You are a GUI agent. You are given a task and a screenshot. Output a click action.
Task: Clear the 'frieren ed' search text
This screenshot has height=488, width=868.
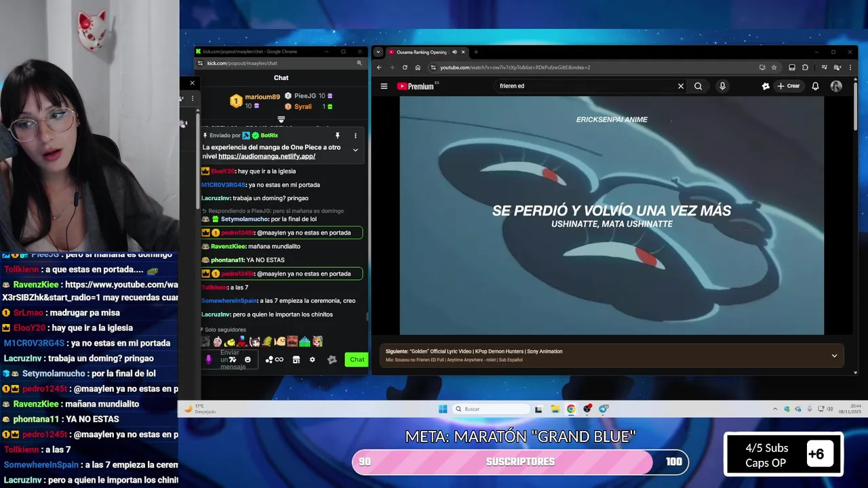click(681, 86)
